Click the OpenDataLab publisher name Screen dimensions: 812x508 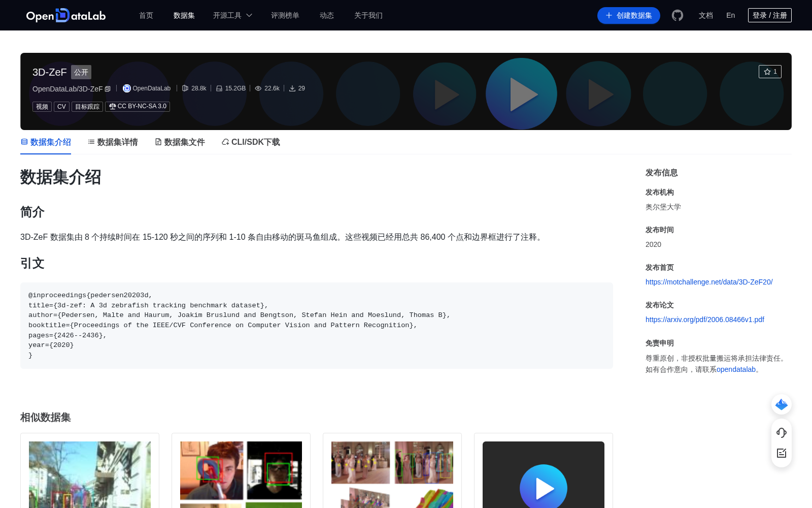coord(152,88)
